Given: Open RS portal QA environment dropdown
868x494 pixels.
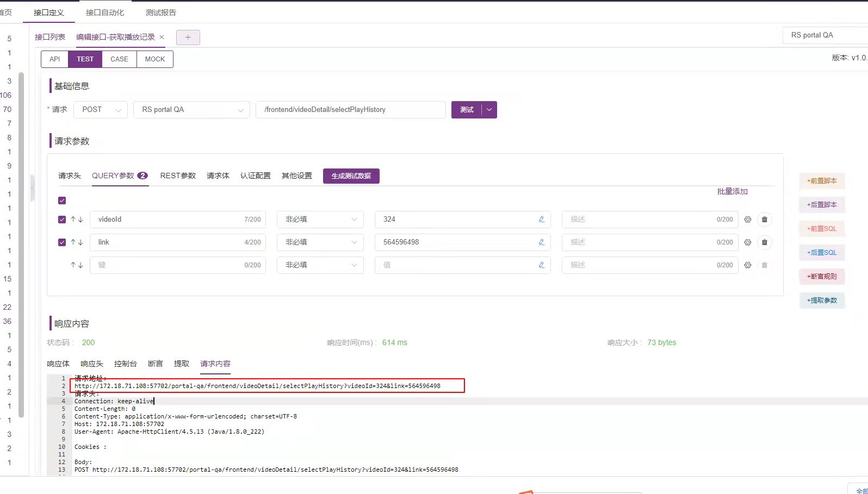Looking at the screenshot, I should click(x=191, y=110).
